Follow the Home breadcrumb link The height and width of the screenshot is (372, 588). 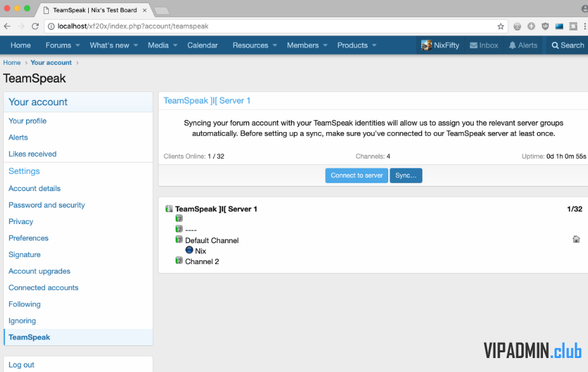coord(12,63)
